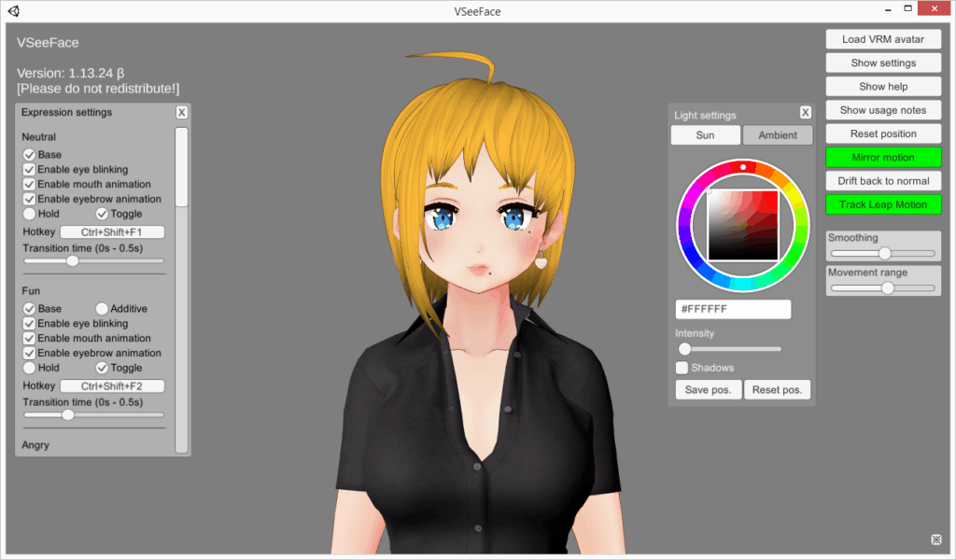The image size is (956, 560).
Task: Select the Sun lighting tab
Action: pyautogui.click(x=705, y=134)
